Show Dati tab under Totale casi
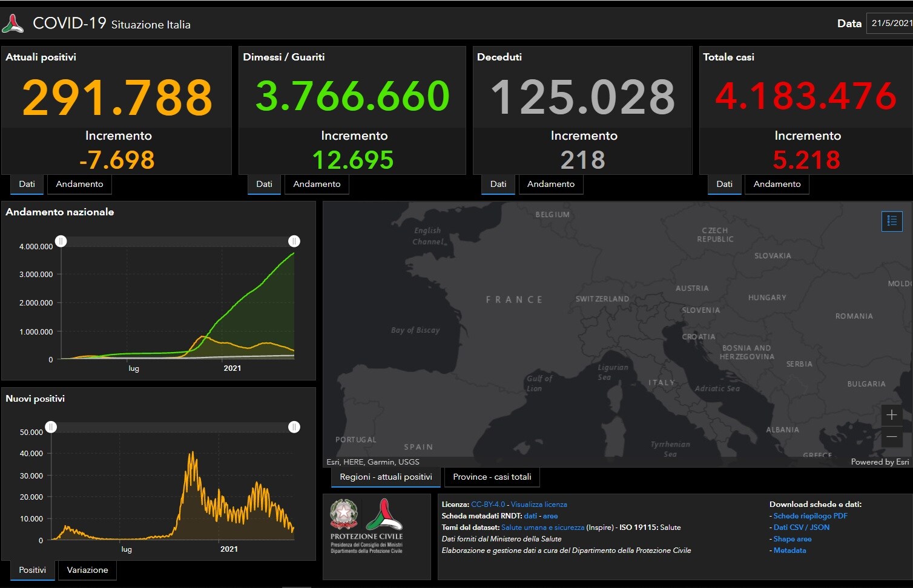913x588 pixels. pyautogui.click(x=724, y=185)
